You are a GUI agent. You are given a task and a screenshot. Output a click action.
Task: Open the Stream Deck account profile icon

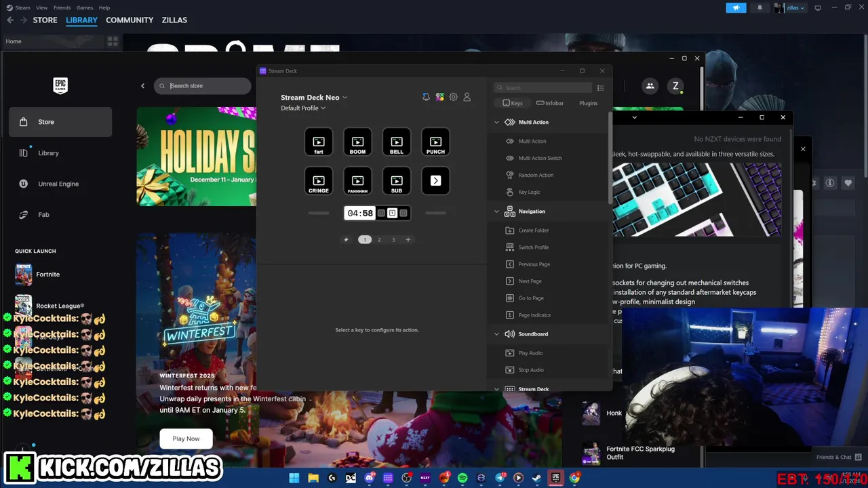(467, 97)
